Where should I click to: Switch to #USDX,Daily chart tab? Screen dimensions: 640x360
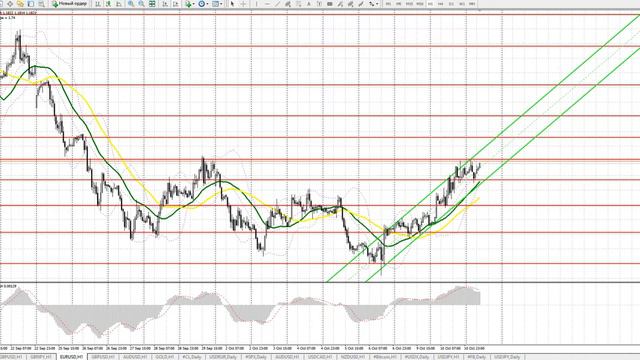[417, 357]
